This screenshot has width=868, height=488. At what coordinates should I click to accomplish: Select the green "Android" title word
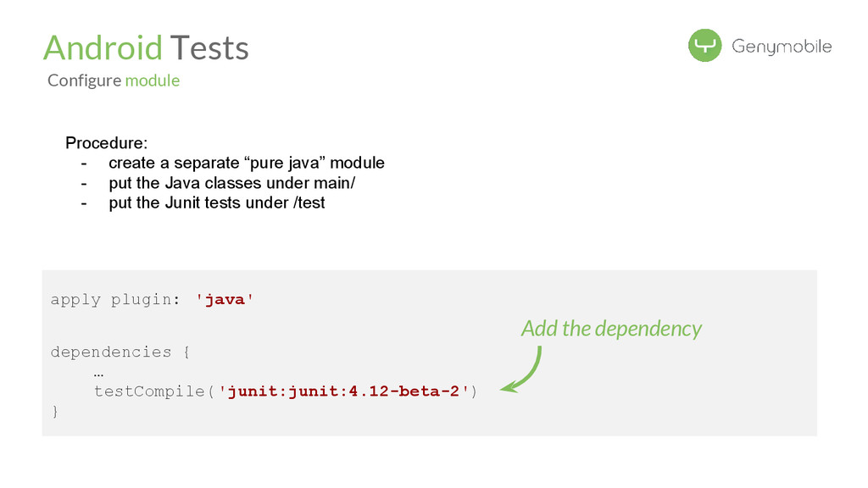click(103, 48)
